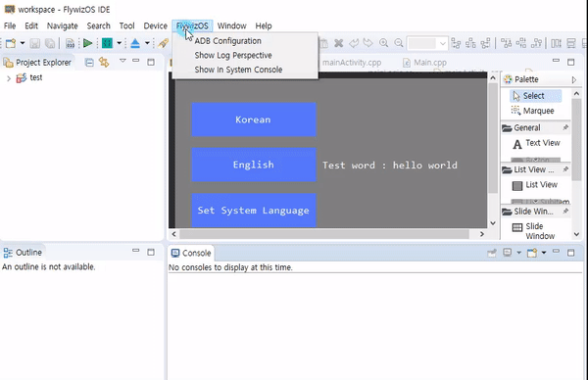
Task: Click the Set System Language button
Action: pyautogui.click(x=254, y=211)
